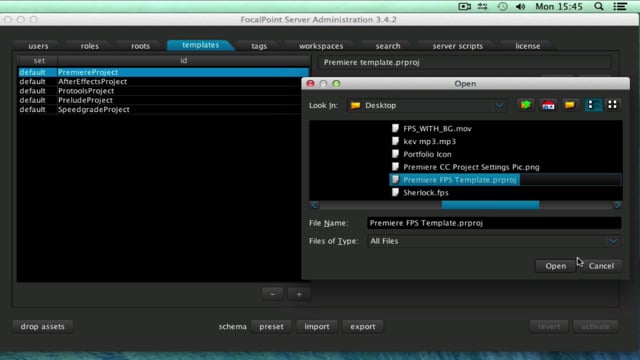Click the schema import button
The image size is (640, 360).
(x=317, y=327)
